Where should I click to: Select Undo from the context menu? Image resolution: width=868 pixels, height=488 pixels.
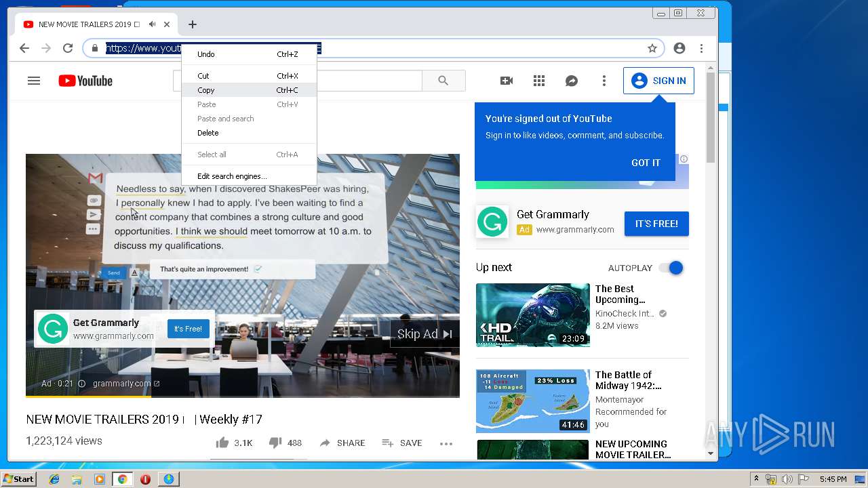249,54
